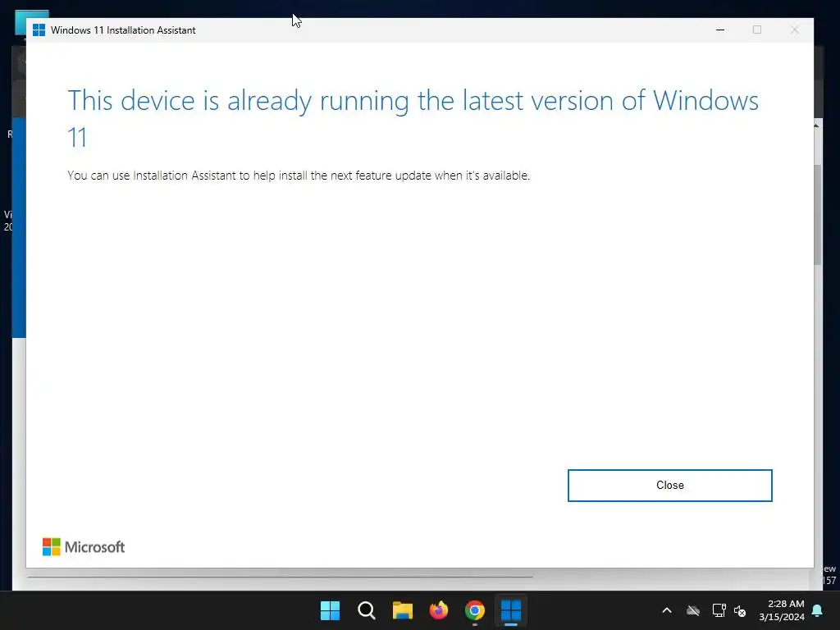Open network status tray icon
The image size is (840, 630).
(x=719, y=610)
